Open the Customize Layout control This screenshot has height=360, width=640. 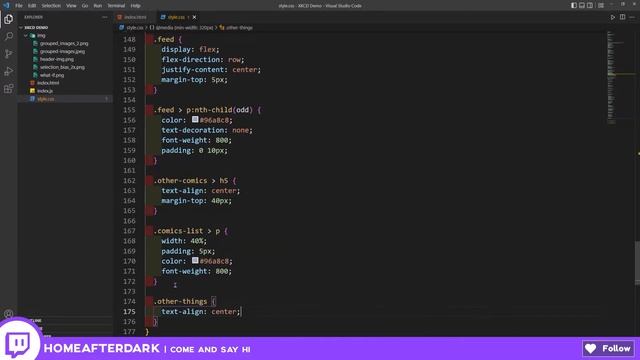(601, 5)
